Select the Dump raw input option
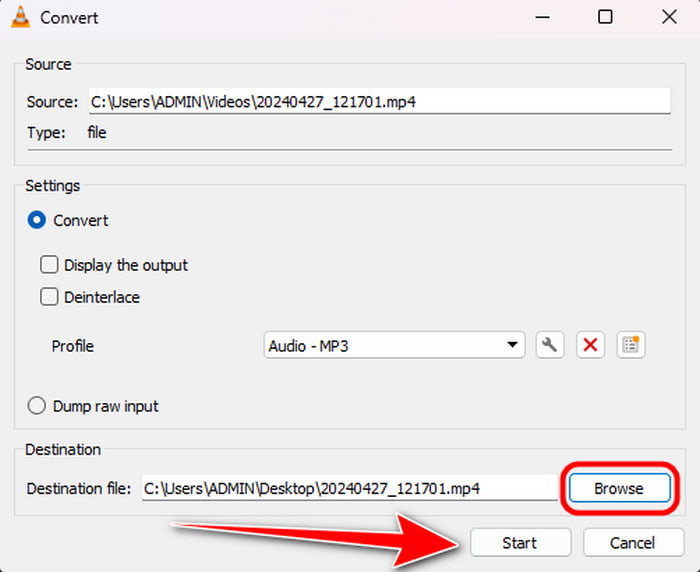The image size is (700, 572). coord(37,406)
